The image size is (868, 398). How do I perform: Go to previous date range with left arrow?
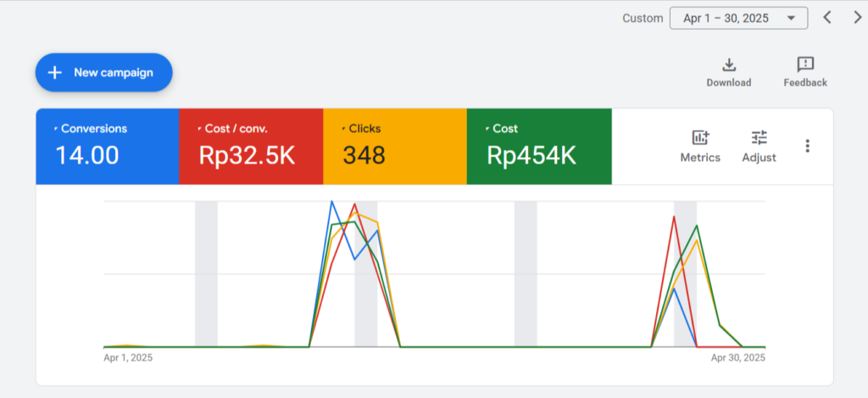[828, 17]
